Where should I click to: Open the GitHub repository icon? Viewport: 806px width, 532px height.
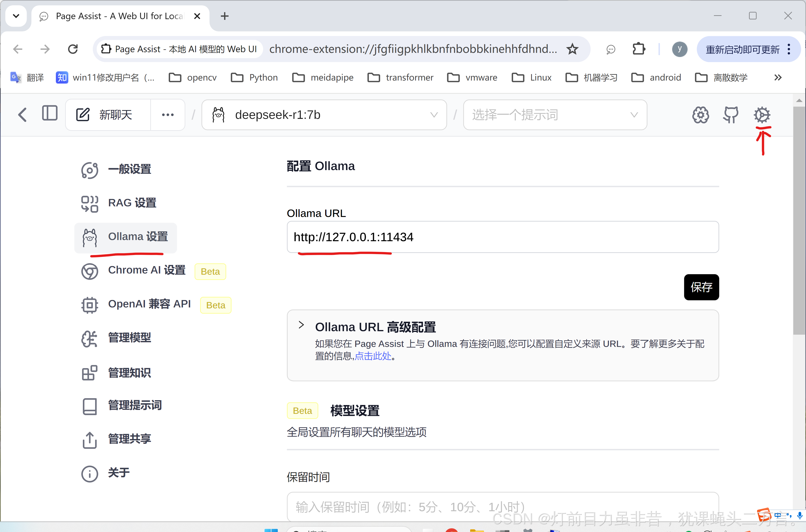coord(731,115)
